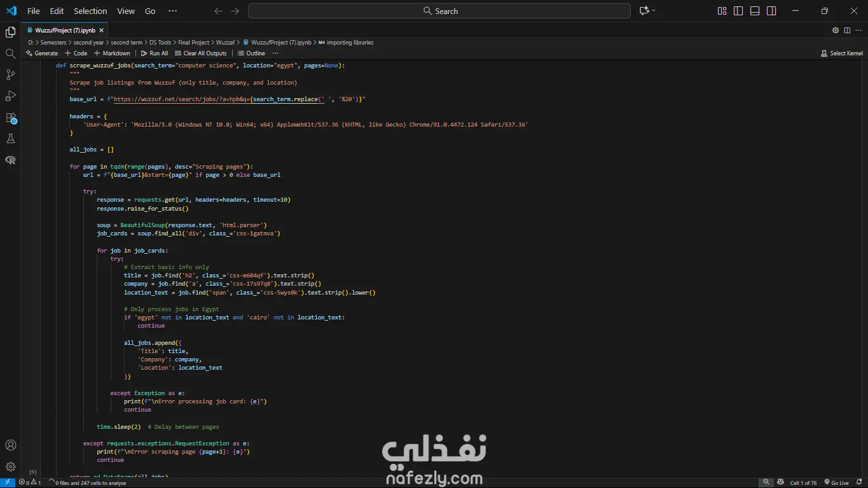Click the 'all_jobs = []' code line
868x488 pixels.
92,150
